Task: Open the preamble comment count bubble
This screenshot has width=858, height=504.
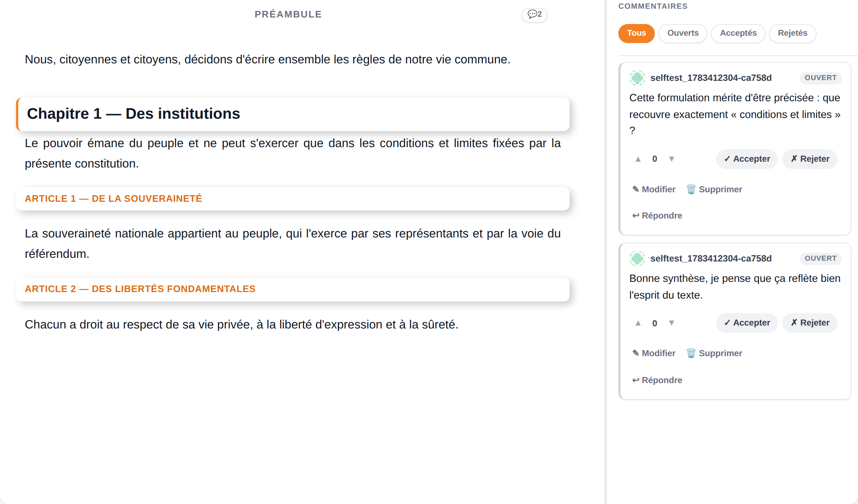Action: 534,15
